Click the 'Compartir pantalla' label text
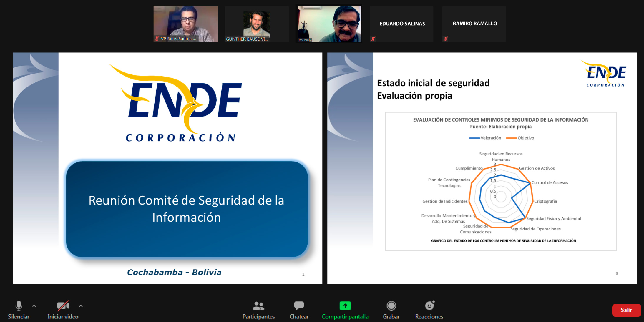The width and height of the screenshot is (644, 322). (x=345, y=317)
